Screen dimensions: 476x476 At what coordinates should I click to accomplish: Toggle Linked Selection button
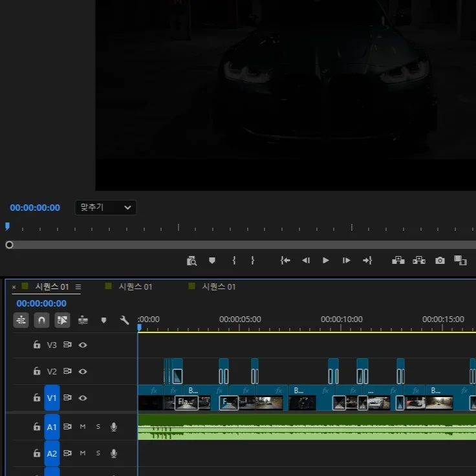62,320
